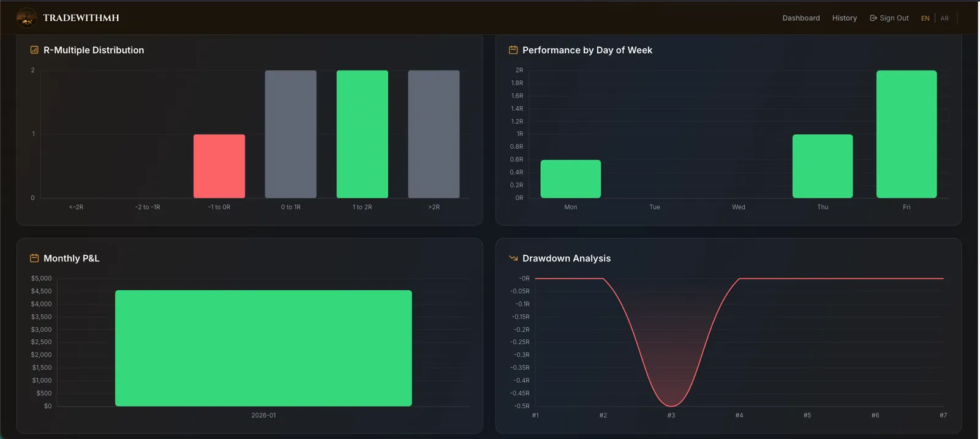Click the drawdown low point at #3
Screen dimensions: 980x439
pos(671,406)
